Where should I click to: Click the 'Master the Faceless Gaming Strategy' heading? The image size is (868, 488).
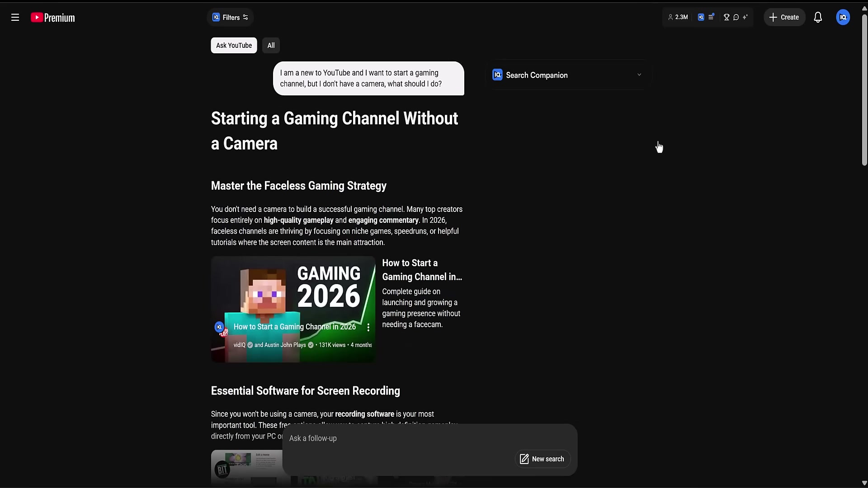pyautogui.click(x=299, y=186)
